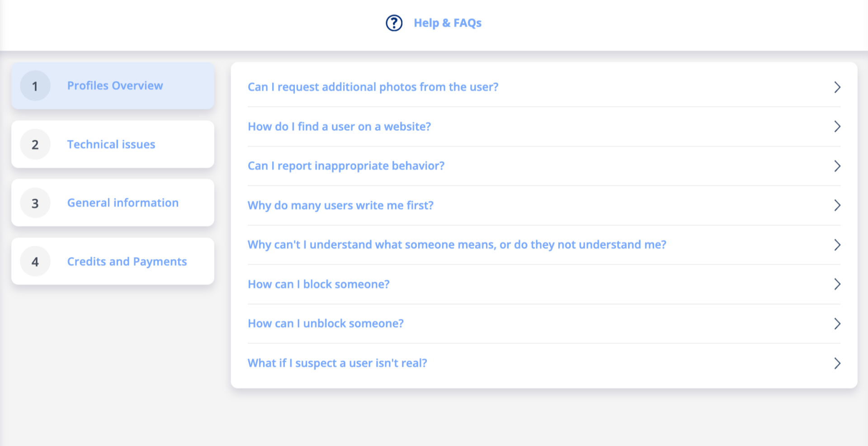Click the Help & FAQs heading
This screenshot has width=868, height=446.
447,23
